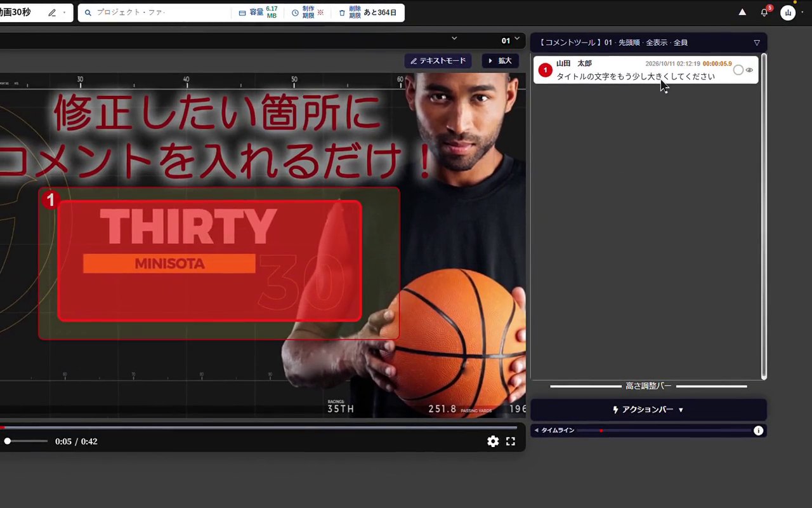Click the 制作期限 clock icon
Image resolution: width=812 pixels, height=508 pixels.
tap(295, 13)
